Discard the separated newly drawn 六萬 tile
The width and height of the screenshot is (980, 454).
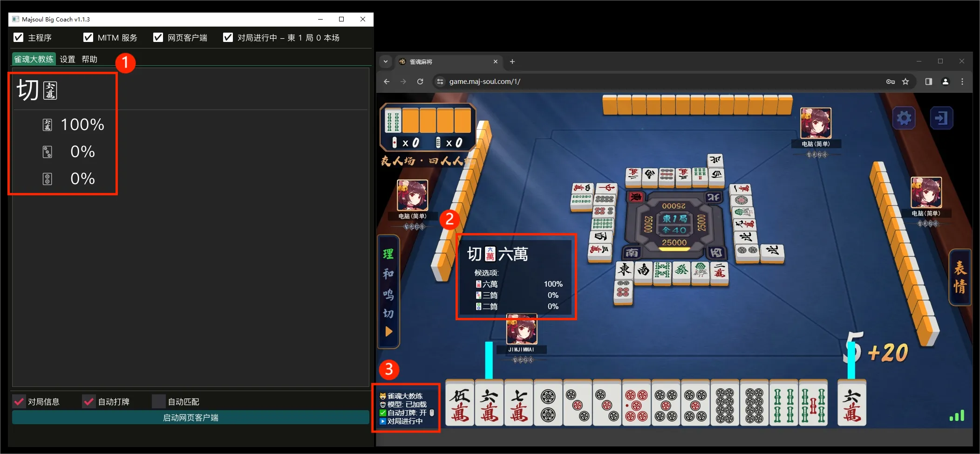[852, 404]
